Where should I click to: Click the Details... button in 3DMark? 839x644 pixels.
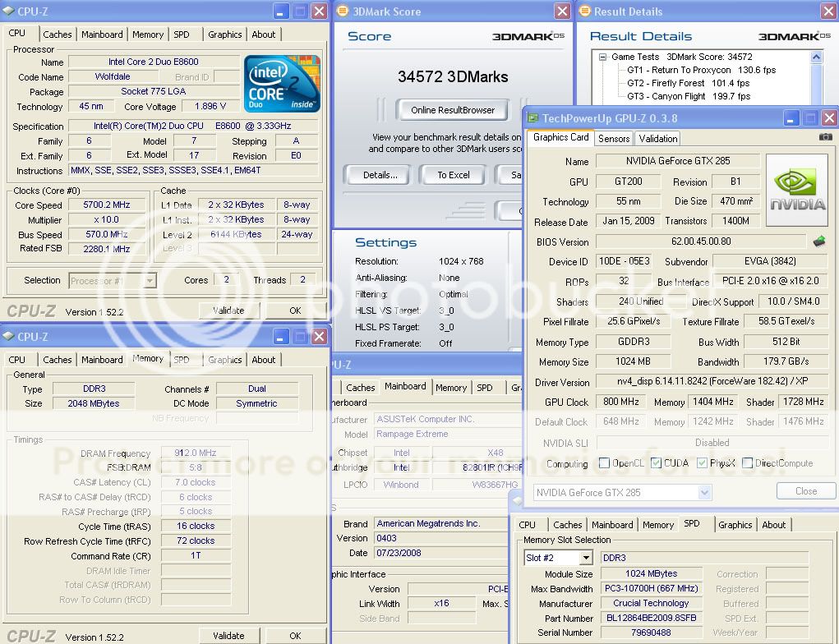click(380, 175)
